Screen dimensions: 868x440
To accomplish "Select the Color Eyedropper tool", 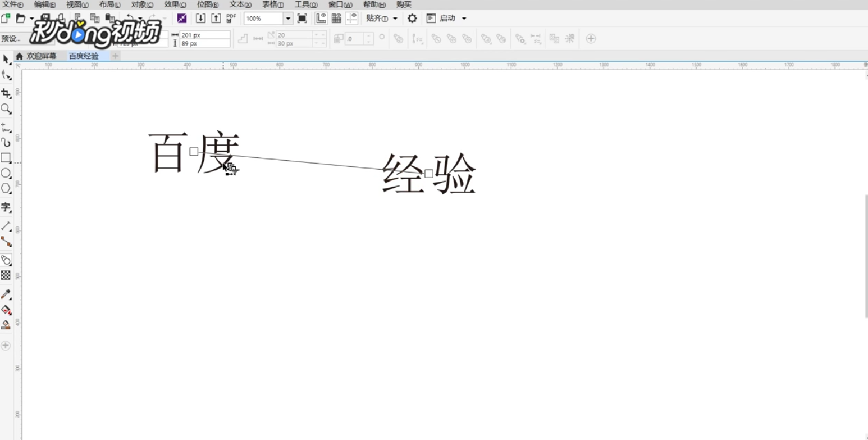I will pyautogui.click(x=6, y=294).
